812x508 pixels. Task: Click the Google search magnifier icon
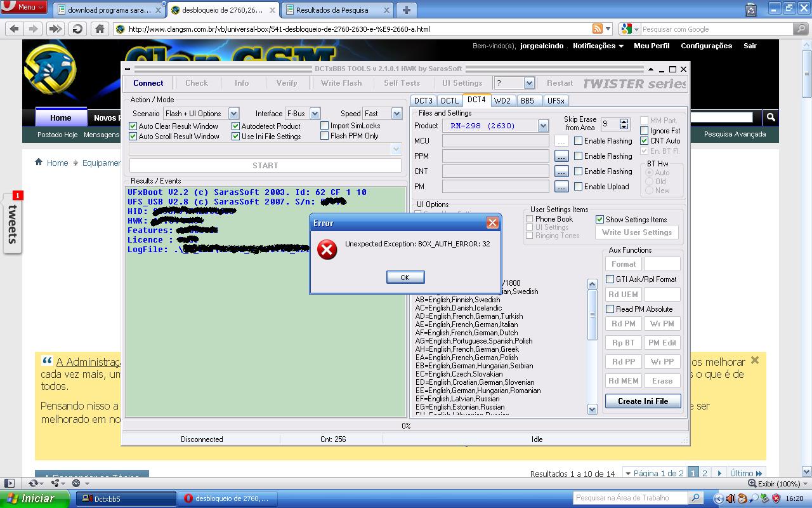tap(801, 29)
